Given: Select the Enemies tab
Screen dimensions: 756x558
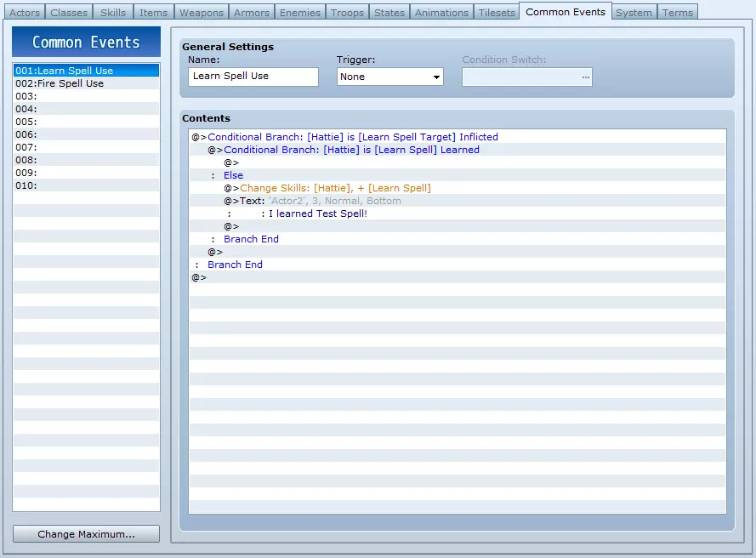Looking at the screenshot, I should [x=300, y=13].
